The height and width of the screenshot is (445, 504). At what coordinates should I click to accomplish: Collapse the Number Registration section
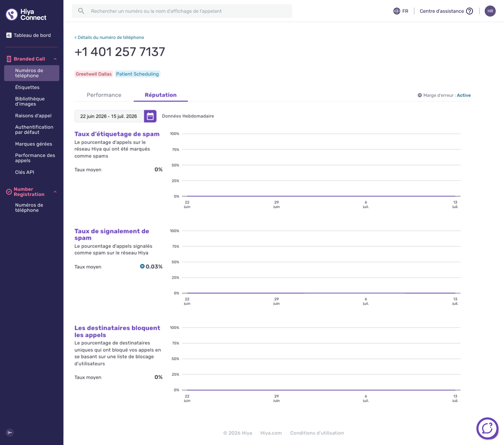(55, 192)
